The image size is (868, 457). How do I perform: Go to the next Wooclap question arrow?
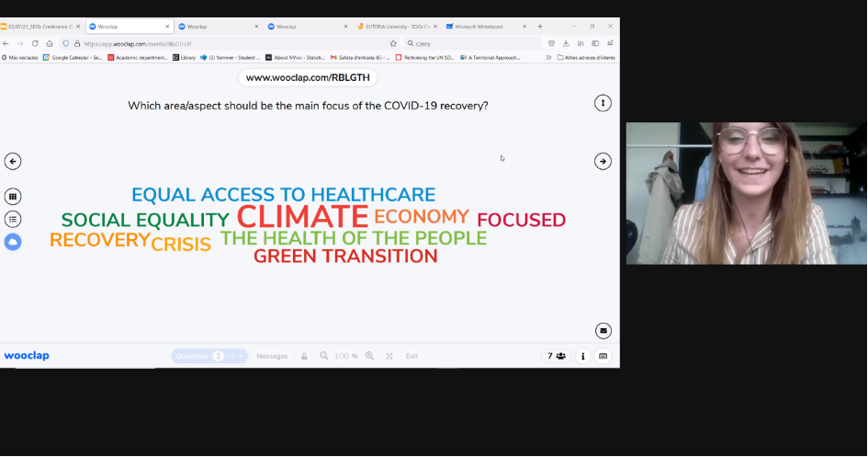603,161
